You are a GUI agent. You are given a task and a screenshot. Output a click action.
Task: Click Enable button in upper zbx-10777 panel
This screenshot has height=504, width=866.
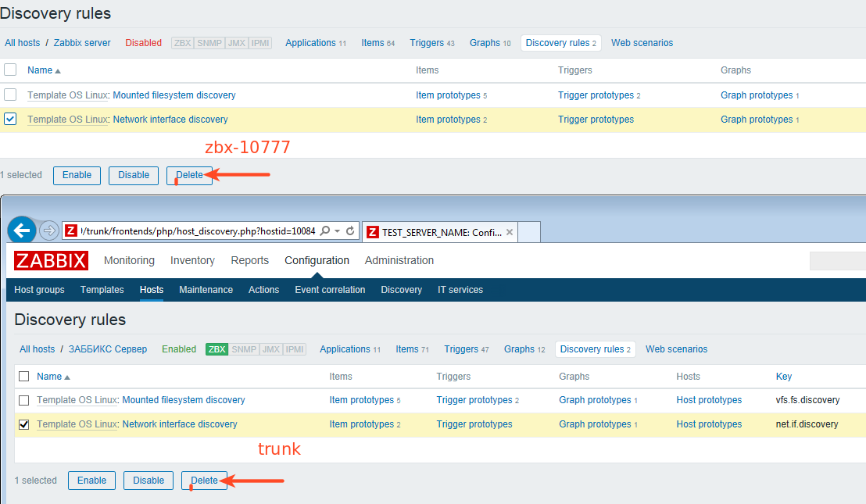click(x=77, y=175)
